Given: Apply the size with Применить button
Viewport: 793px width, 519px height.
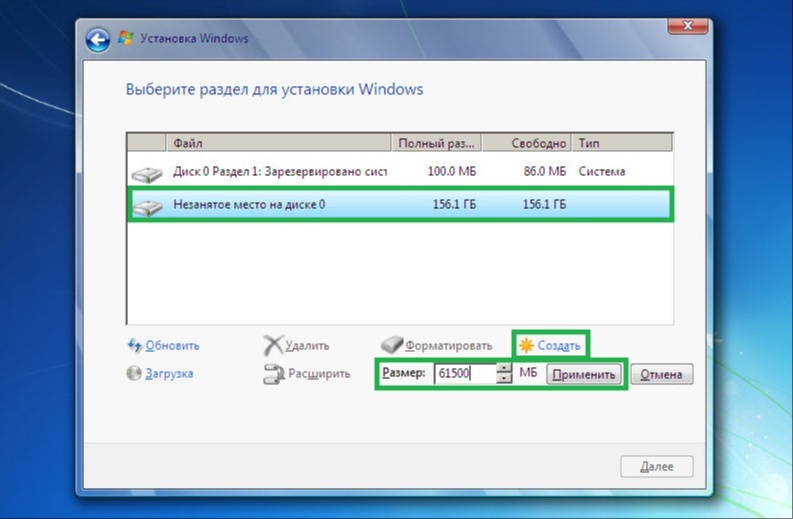Looking at the screenshot, I should coord(584,374).
